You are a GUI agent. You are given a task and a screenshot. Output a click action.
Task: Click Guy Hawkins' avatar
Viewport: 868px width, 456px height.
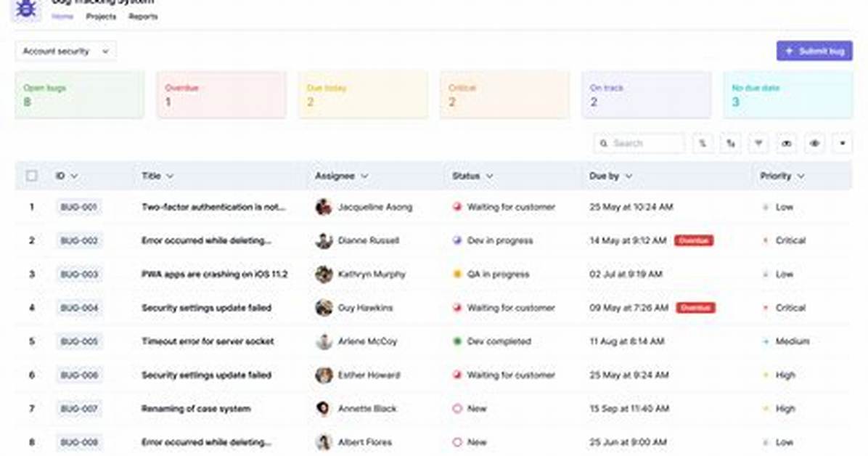323,308
